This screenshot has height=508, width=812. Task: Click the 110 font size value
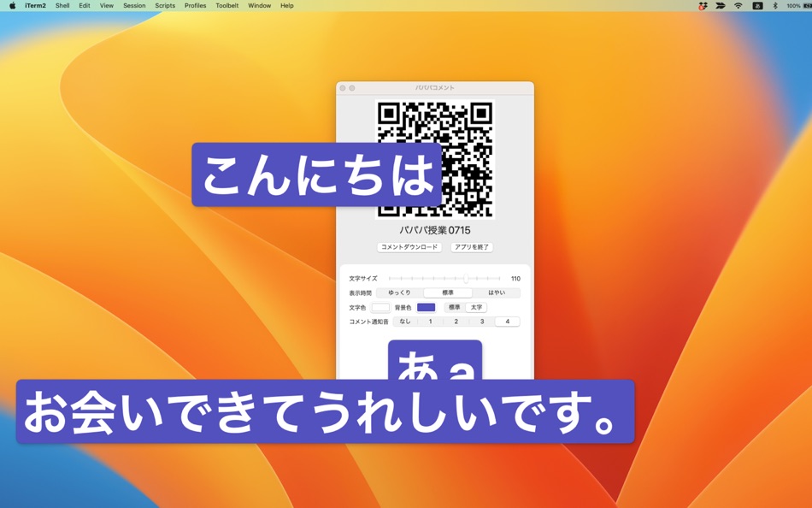pos(515,279)
